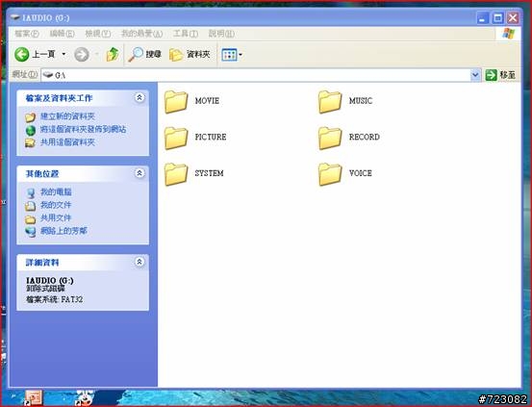Open the Back history dropdown arrow
Image resolution: width=532 pixels, height=407 pixels.
[63, 54]
